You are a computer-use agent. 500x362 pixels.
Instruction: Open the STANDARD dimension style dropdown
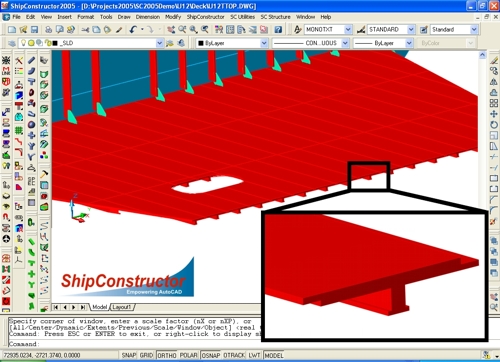(x=391, y=30)
